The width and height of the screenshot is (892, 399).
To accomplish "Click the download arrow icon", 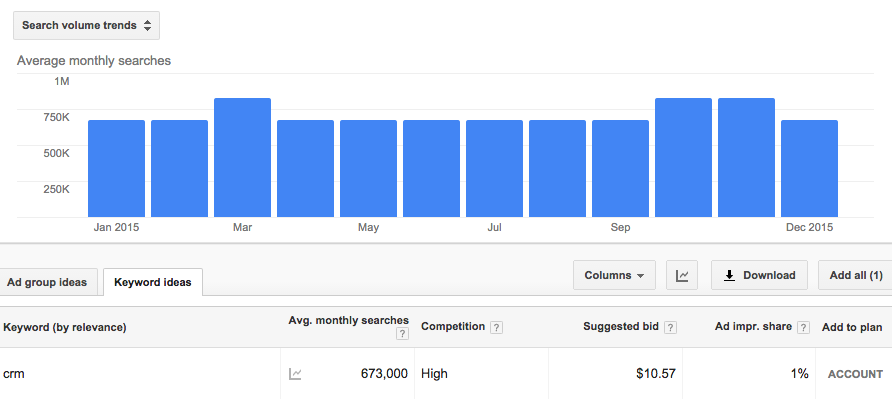I will click(x=729, y=275).
